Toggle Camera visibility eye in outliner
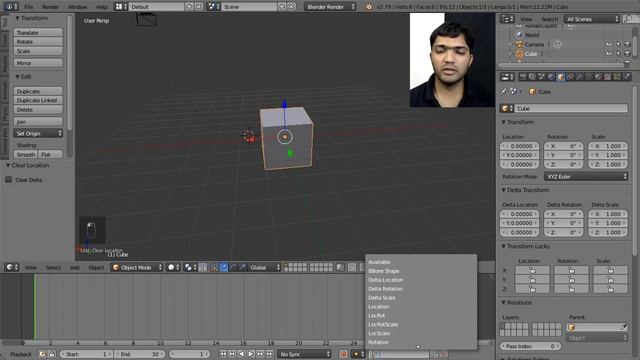Screen dimensions: 640x360 pyautogui.click(x=609, y=44)
